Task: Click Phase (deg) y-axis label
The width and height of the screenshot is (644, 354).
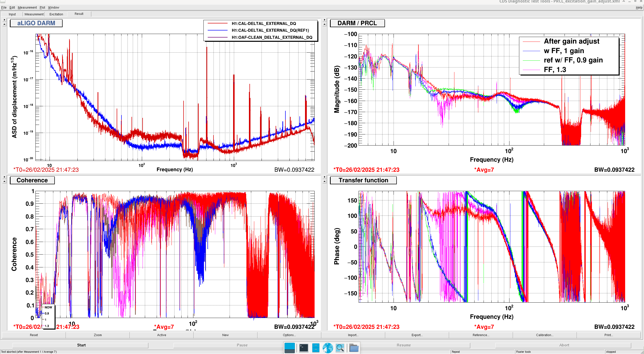Action: pyautogui.click(x=336, y=246)
